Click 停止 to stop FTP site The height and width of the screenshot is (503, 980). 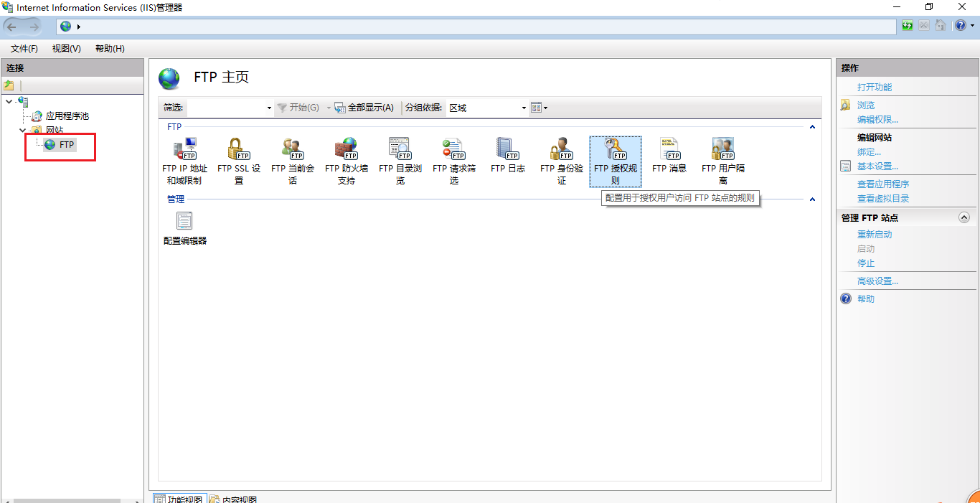click(866, 263)
